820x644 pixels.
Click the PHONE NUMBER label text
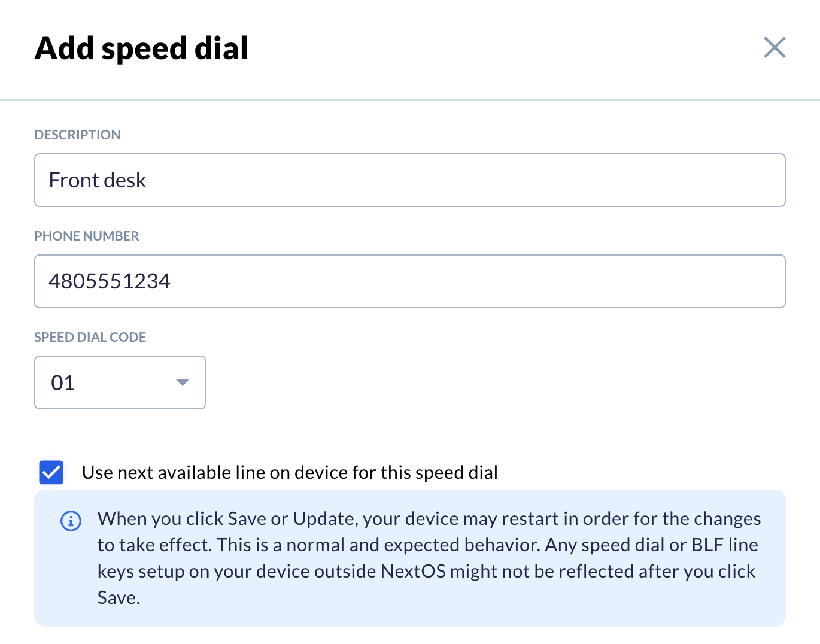pos(86,236)
